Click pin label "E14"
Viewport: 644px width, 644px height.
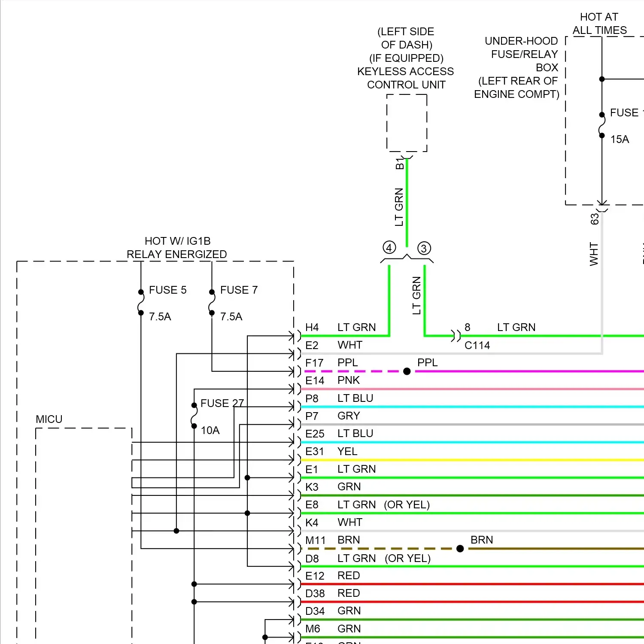[x=314, y=381]
